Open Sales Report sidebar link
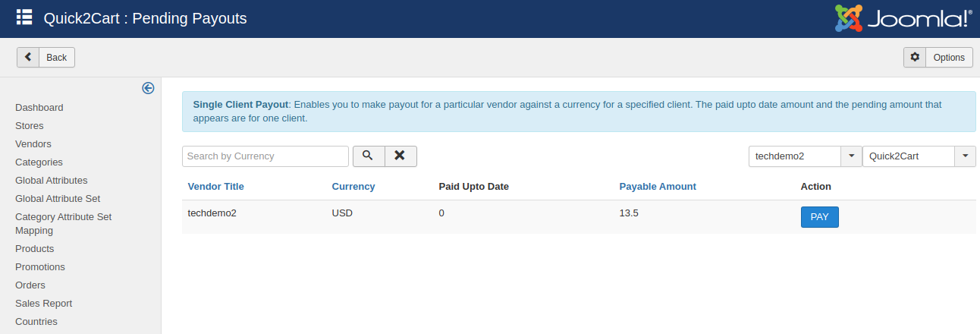 tap(43, 303)
